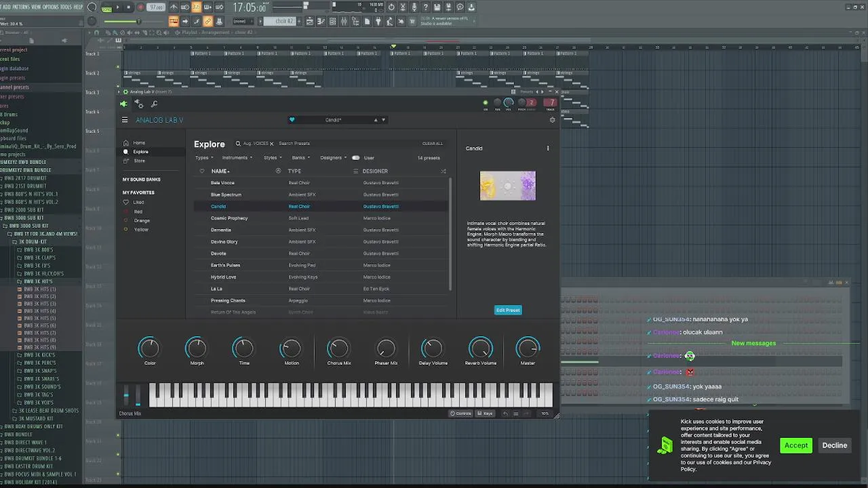868x488 pixels.
Task: Click the plugin wrapper gear settings icon
Action: click(x=139, y=104)
